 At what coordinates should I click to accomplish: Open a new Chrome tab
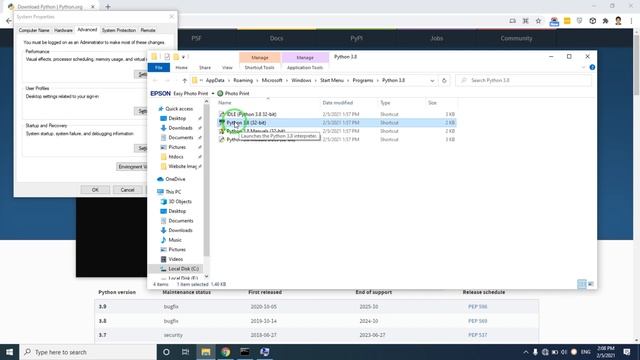108,7
